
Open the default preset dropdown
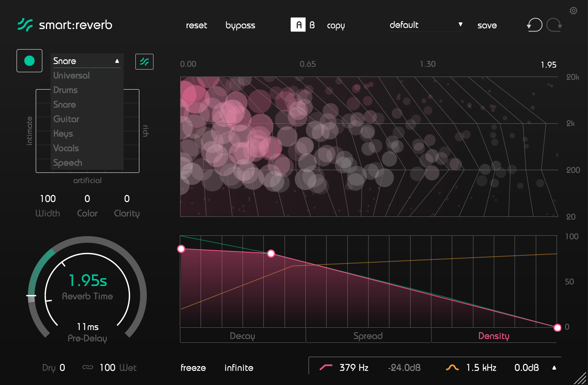pos(426,25)
